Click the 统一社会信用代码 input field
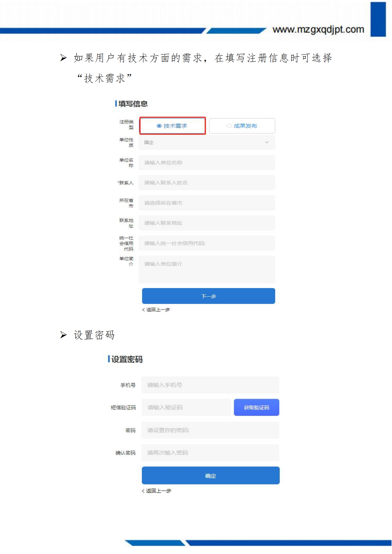 pyautogui.click(x=207, y=243)
